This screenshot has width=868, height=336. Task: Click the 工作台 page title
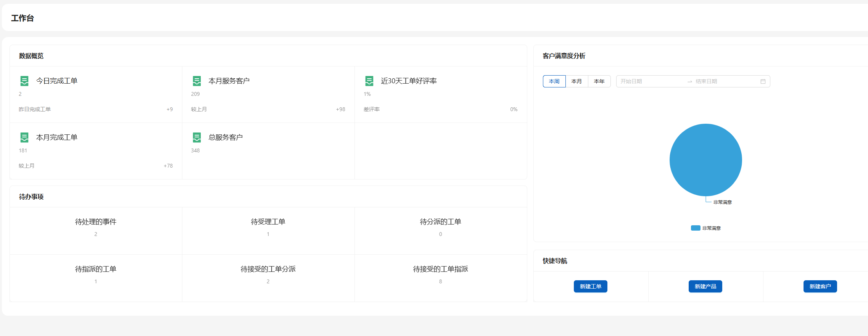tap(23, 18)
